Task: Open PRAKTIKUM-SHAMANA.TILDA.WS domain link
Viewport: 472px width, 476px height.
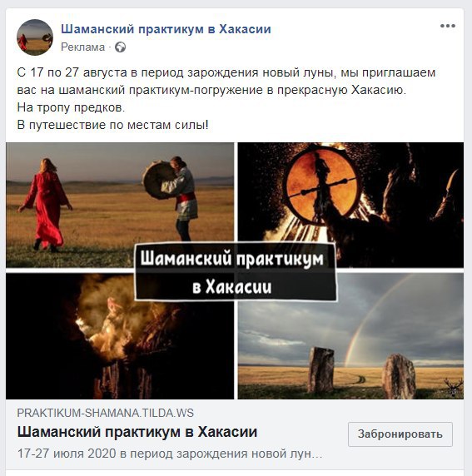Action: [106, 413]
